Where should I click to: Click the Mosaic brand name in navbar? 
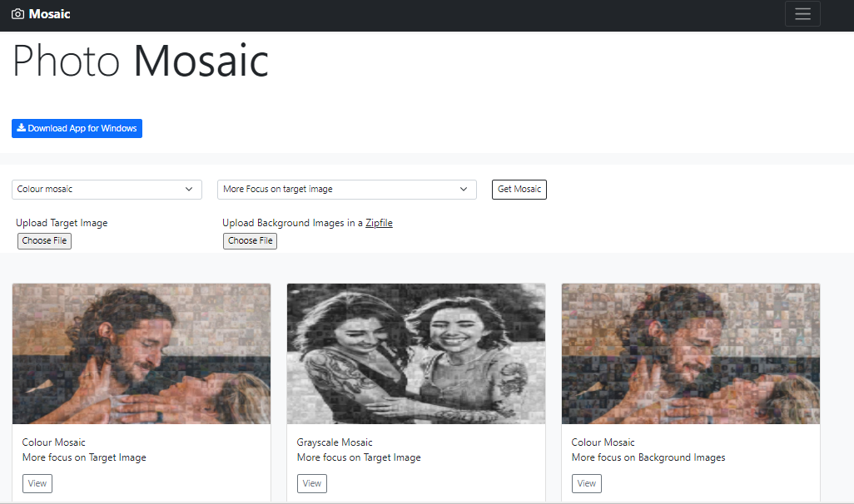point(50,14)
